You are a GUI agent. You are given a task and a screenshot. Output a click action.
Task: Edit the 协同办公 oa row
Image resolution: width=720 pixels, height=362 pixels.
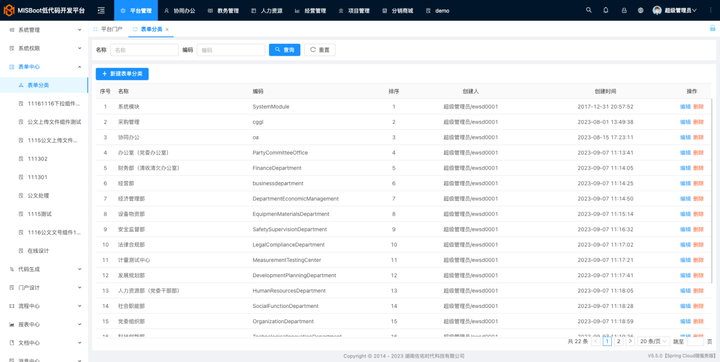(685, 137)
